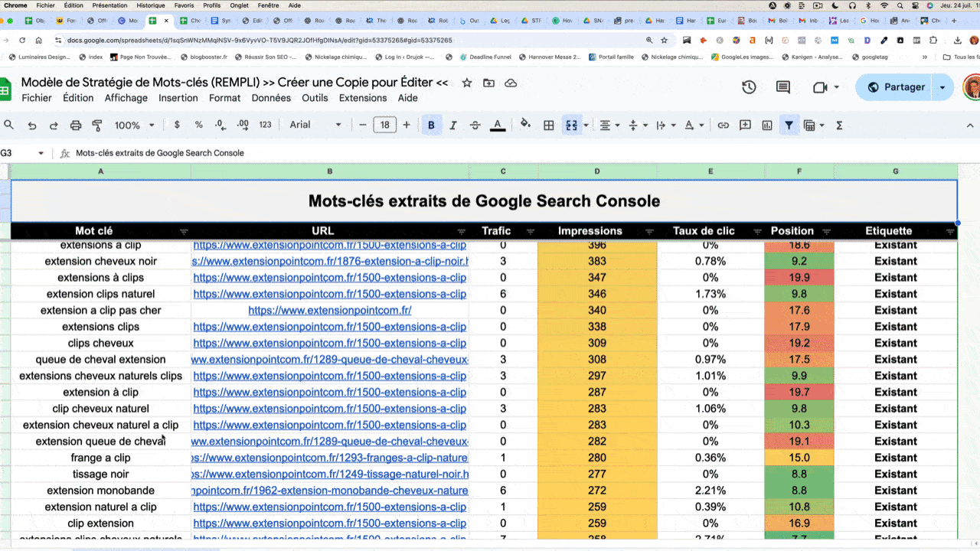Open the text color picker
This screenshot has width=980, height=551.
coord(498,125)
